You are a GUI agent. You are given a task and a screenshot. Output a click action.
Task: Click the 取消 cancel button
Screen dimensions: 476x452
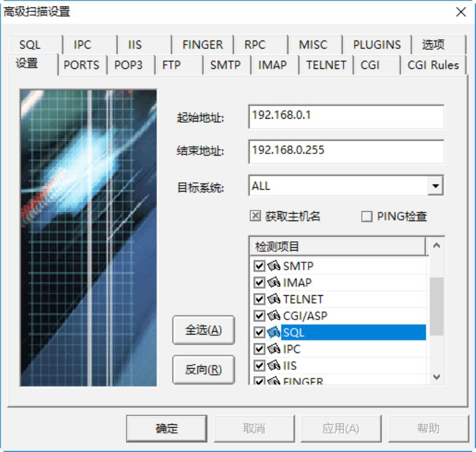pos(254,428)
